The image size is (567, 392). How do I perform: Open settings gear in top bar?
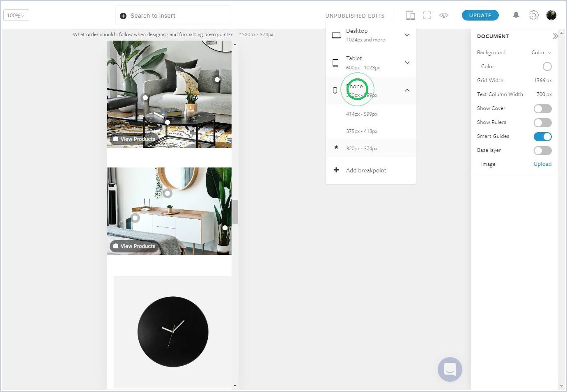(533, 15)
